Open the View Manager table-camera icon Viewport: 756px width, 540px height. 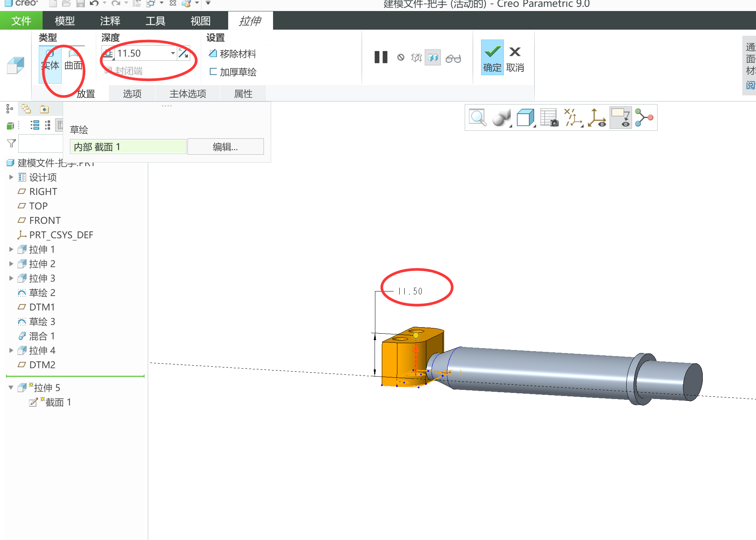coord(550,118)
